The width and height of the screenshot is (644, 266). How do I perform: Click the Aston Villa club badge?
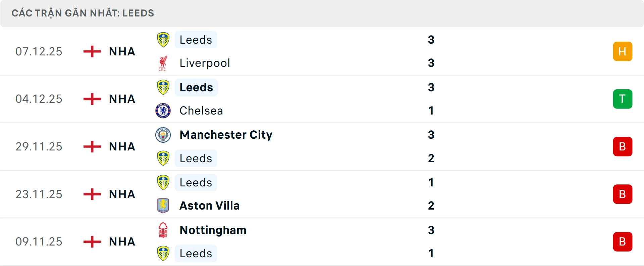163,205
